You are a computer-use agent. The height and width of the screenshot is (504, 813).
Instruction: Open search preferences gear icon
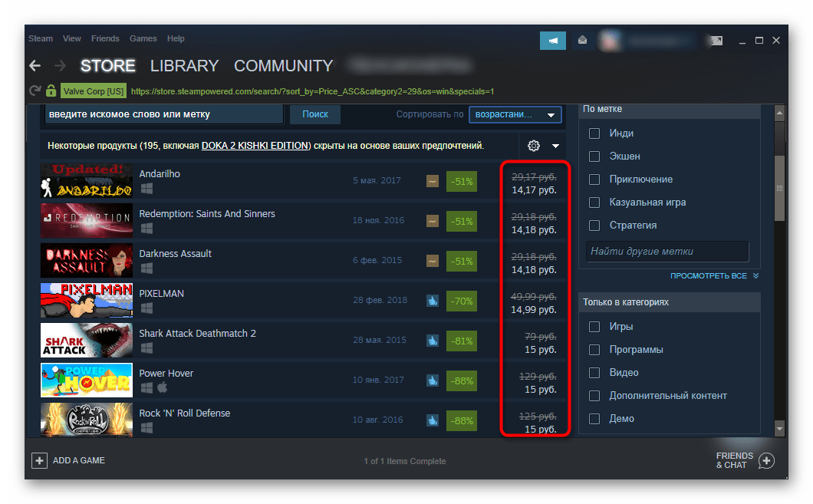coord(534,146)
